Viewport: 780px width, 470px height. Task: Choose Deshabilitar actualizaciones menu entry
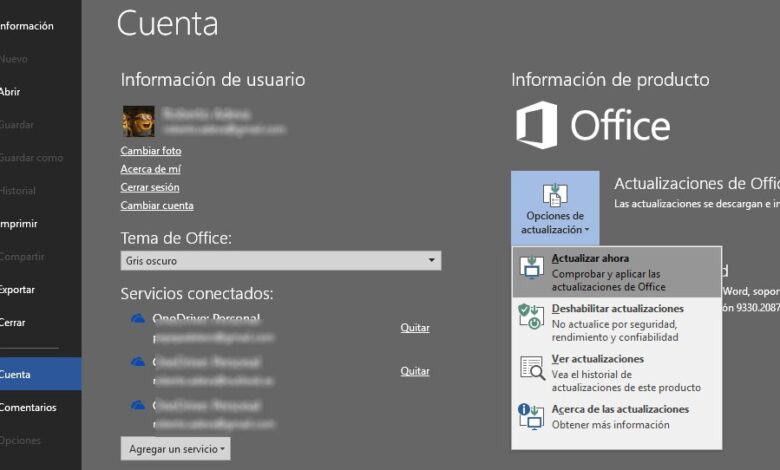[x=616, y=320]
